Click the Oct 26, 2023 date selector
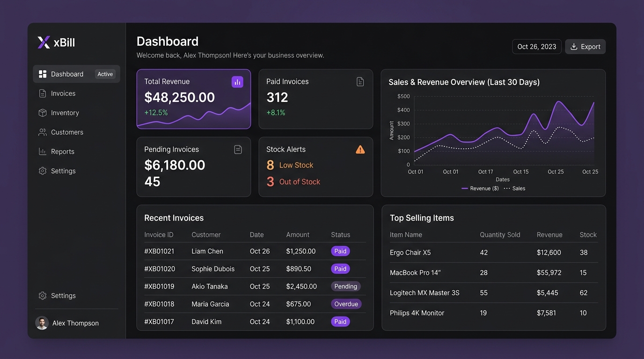Screen dimensions: 644x359 click(x=537, y=47)
